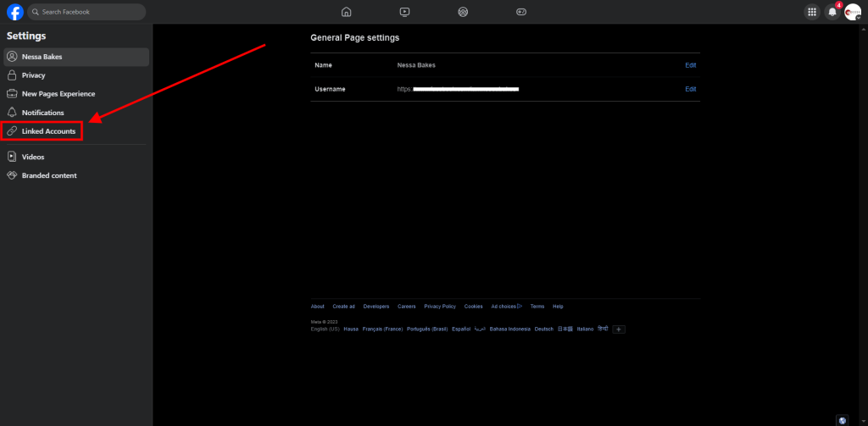Open the Groups icon in top bar

(463, 12)
